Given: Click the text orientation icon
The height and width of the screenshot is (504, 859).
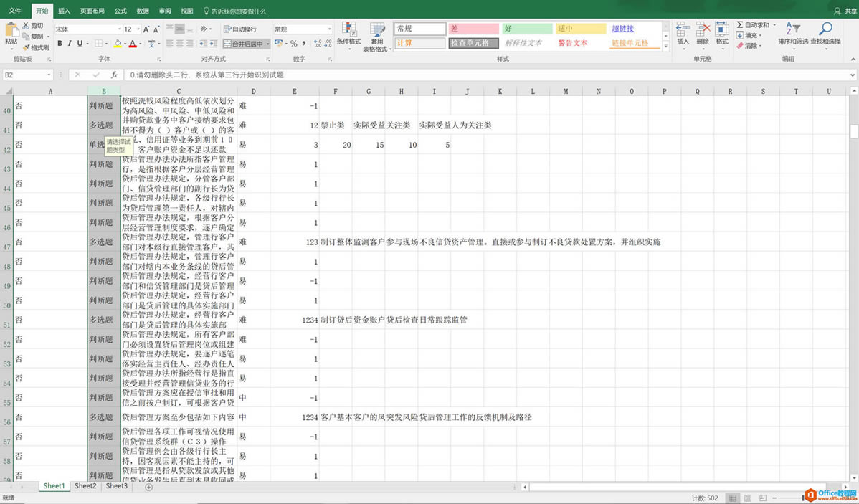Looking at the screenshot, I should coord(204,29).
